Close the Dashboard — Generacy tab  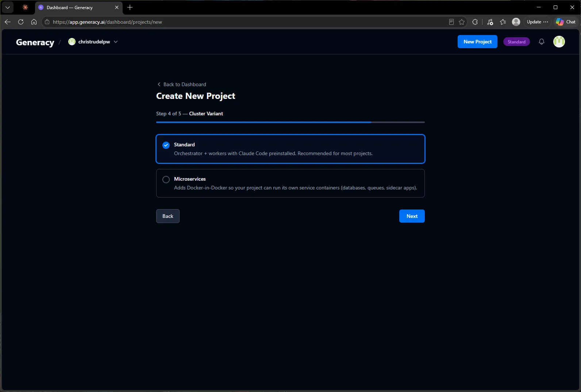[x=117, y=7]
